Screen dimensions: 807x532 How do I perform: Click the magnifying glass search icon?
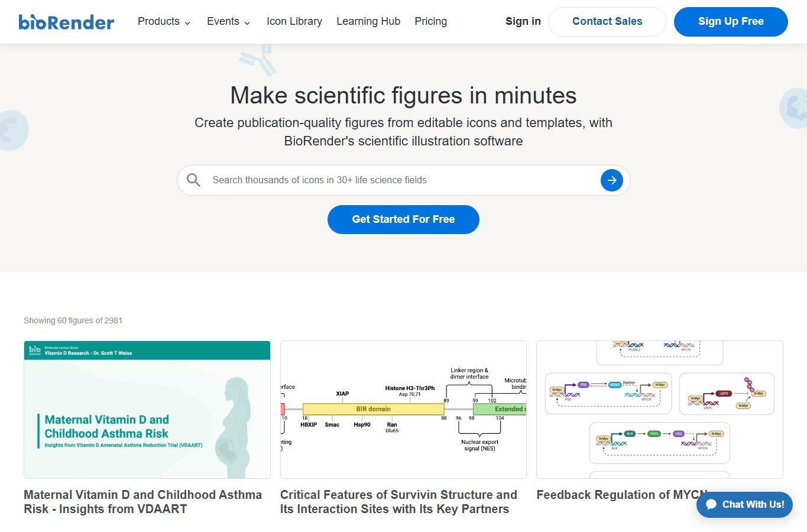pyautogui.click(x=193, y=180)
